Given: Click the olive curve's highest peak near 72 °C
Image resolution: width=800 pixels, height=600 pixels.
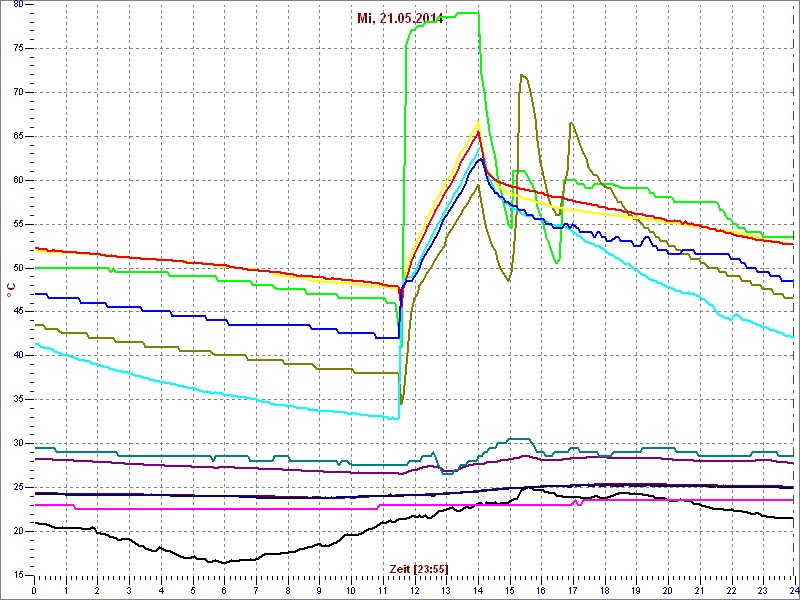Looking at the screenshot, I should click(x=522, y=76).
